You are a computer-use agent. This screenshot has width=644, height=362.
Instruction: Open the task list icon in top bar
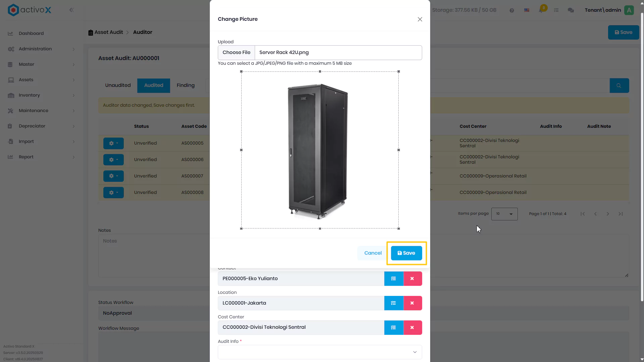tap(556, 10)
